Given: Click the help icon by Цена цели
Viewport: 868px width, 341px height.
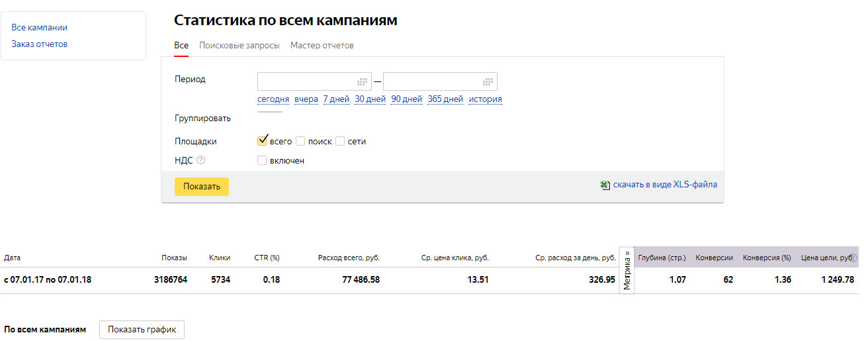Looking at the screenshot, I should point(853,258).
